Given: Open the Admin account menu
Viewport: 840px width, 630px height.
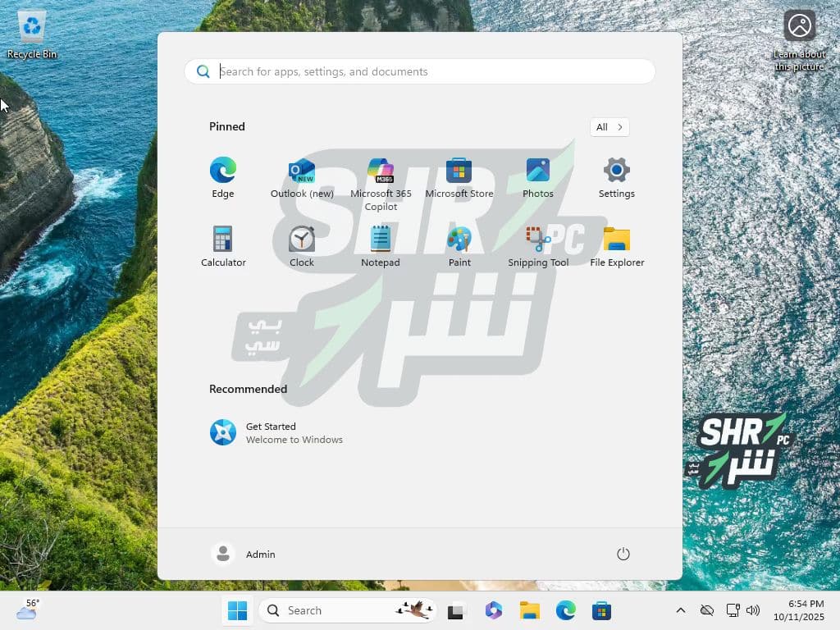Looking at the screenshot, I should pos(244,555).
